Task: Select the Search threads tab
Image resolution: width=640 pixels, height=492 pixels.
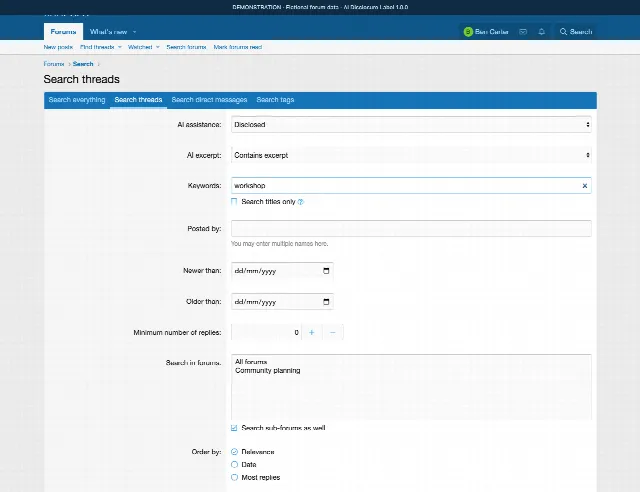Action: point(138,100)
